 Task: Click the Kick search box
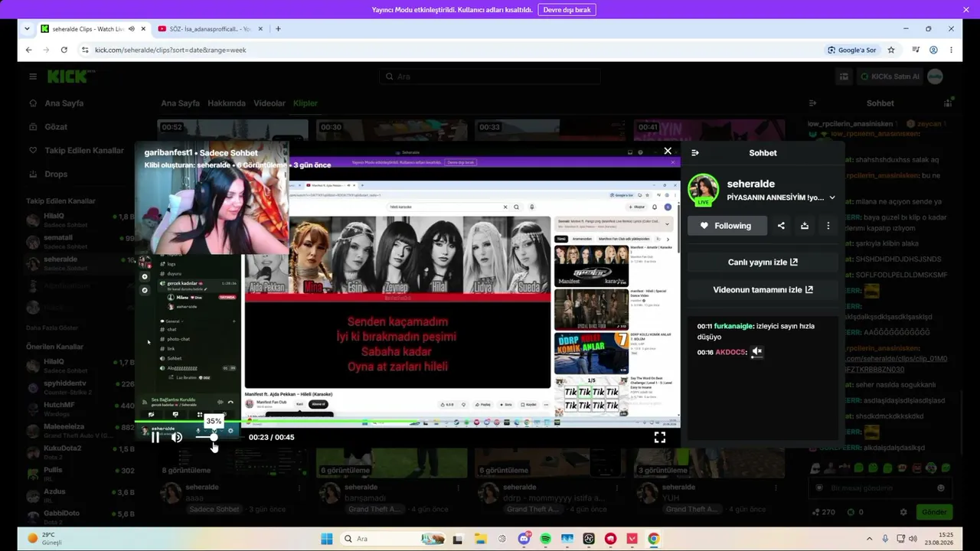click(x=490, y=77)
